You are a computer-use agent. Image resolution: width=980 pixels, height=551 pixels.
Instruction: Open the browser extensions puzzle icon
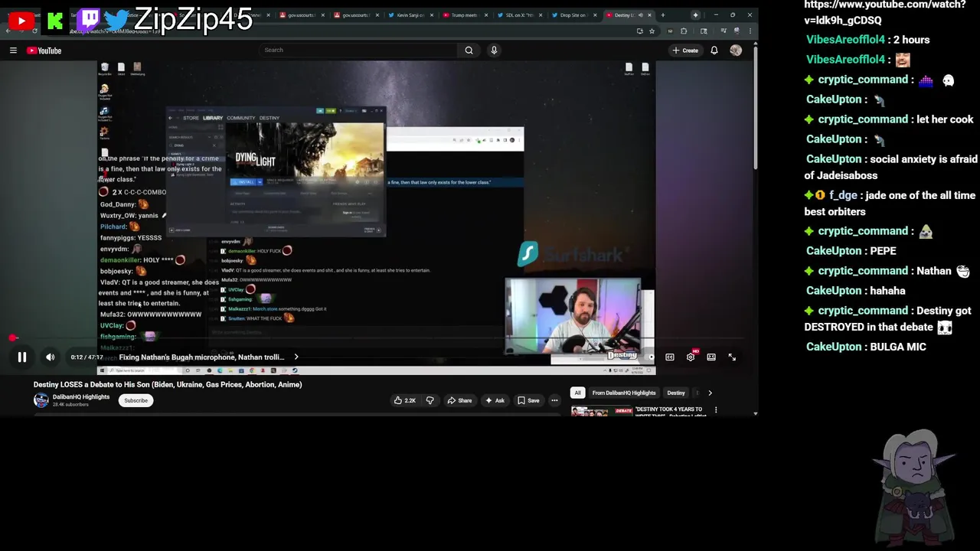click(685, 31)
